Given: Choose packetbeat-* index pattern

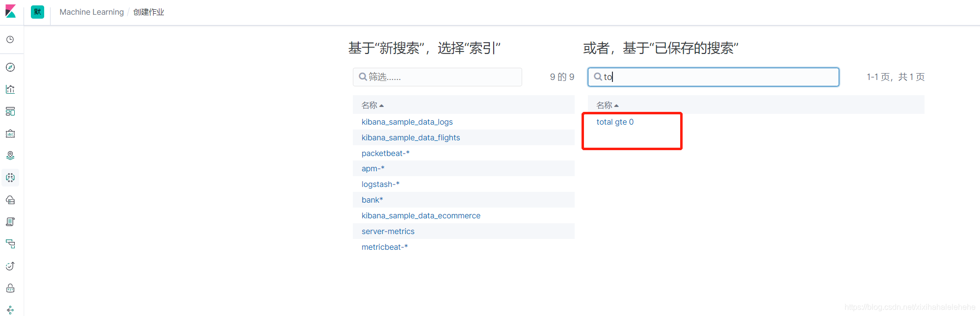Looking at the screenshot, I should (x=386, y=153).
